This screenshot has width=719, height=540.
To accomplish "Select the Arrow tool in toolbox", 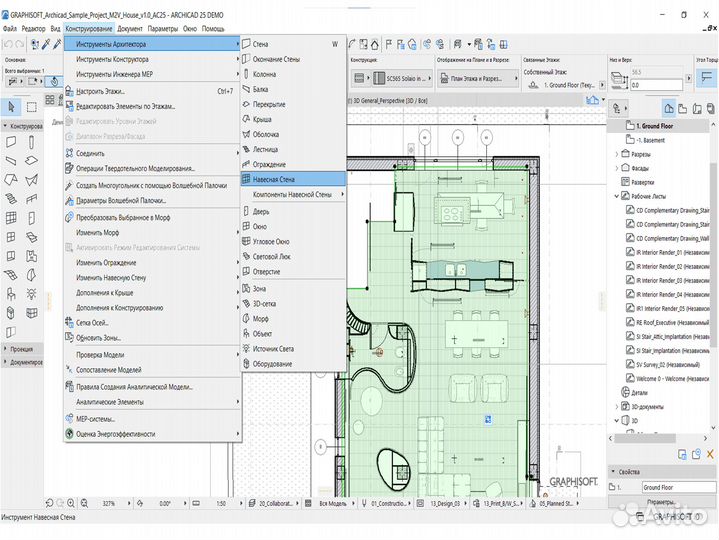I will coord(11,107).
